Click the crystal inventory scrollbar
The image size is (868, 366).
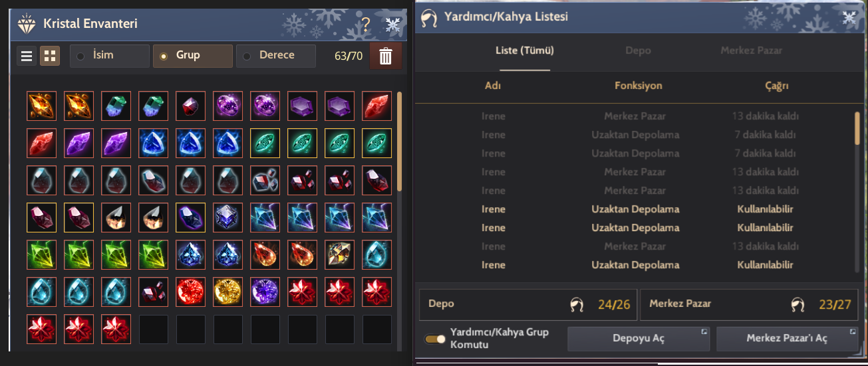coord(399,139)
